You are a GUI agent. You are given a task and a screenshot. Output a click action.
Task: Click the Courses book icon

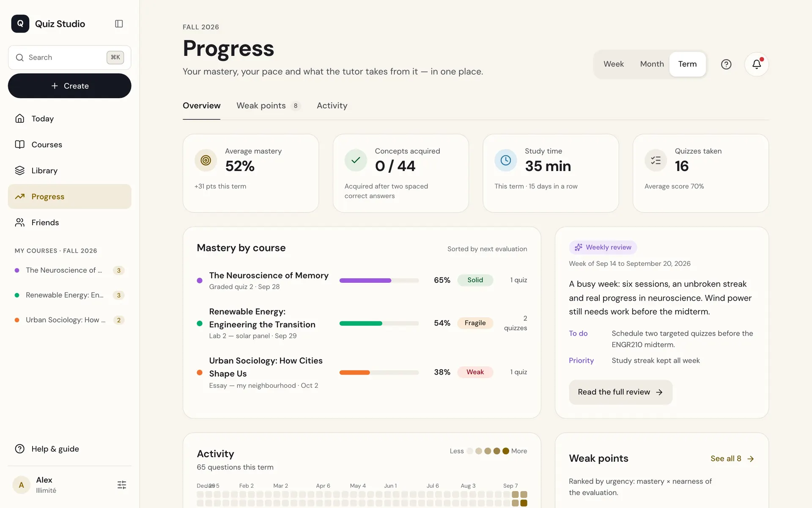(19, 144)
